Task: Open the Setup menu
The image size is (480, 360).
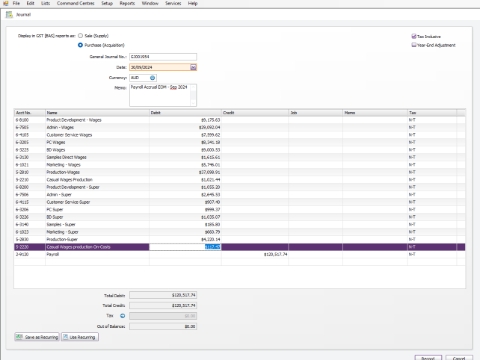Action: click(x=107, y=3)
